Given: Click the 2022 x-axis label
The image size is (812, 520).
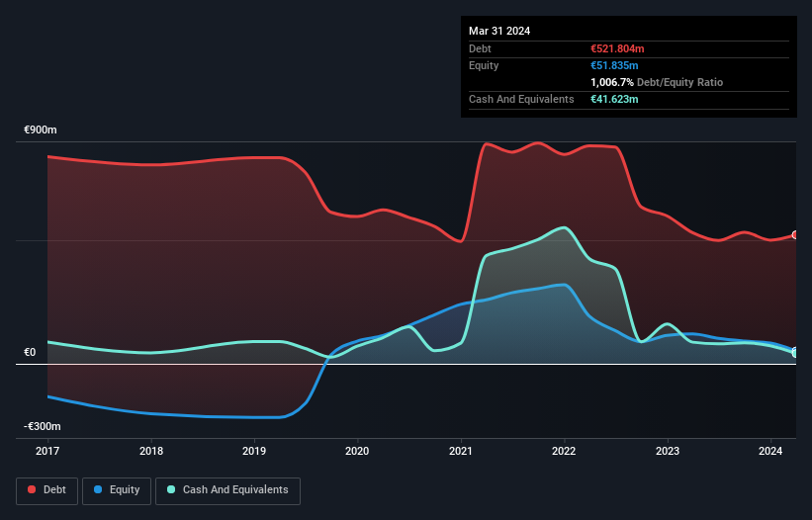Looking at the screenshot, I should tap(564, 451).
